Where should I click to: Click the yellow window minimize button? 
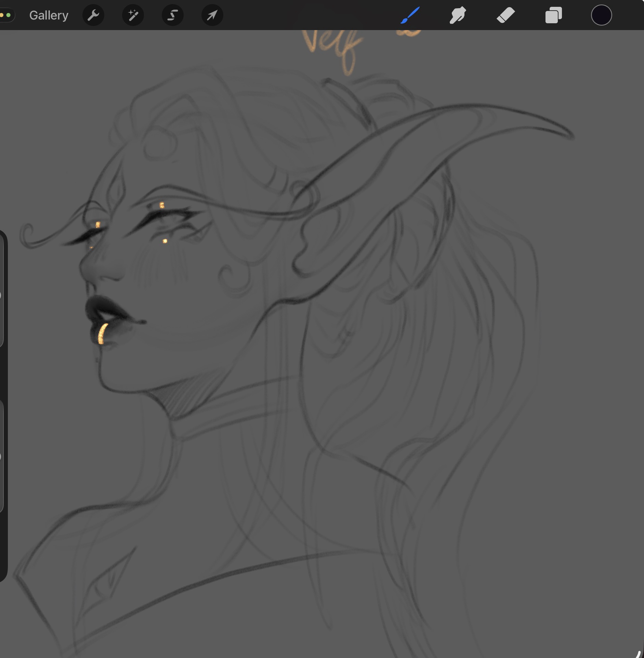coord(2,15)
